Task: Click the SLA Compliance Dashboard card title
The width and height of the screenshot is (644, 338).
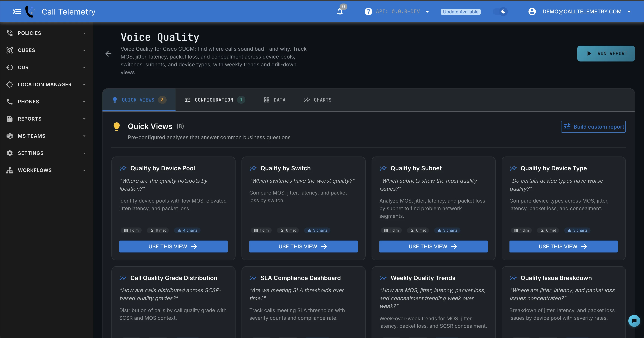Action: point(301,278)
